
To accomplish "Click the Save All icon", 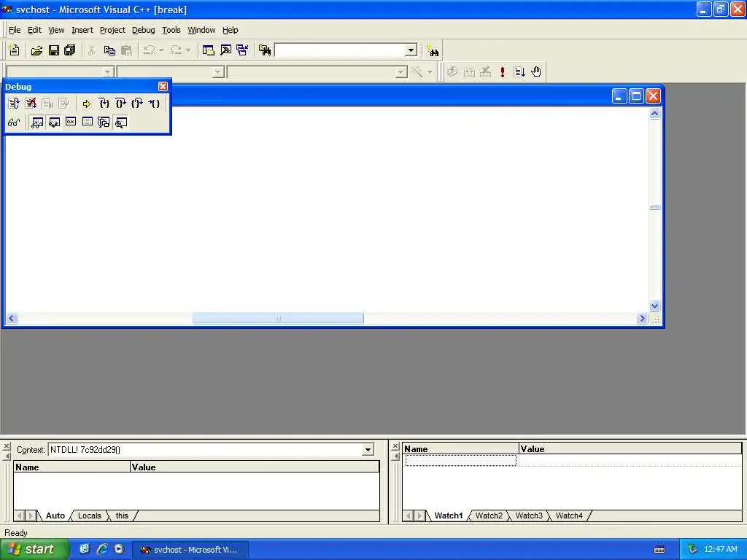I will 70,50.
